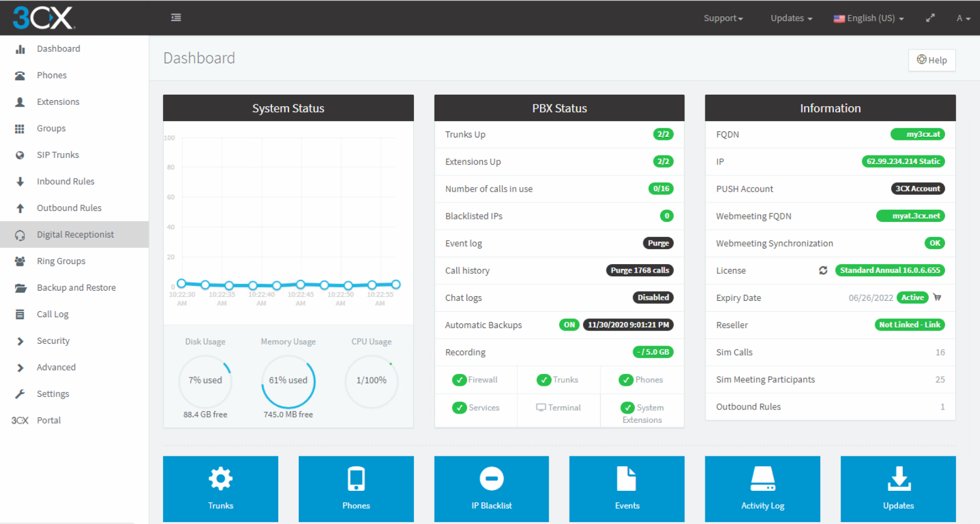Click the System Extensions check status

[642, 413]
